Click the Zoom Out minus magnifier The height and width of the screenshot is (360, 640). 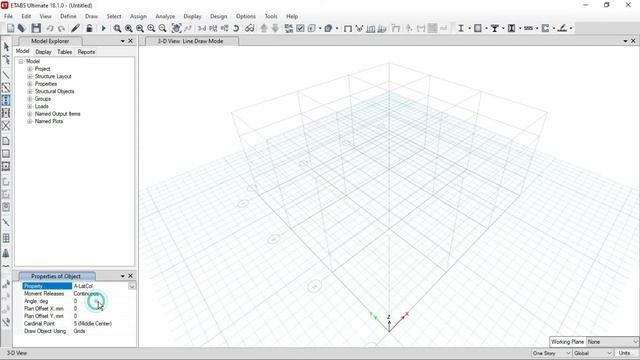[162, 28]
